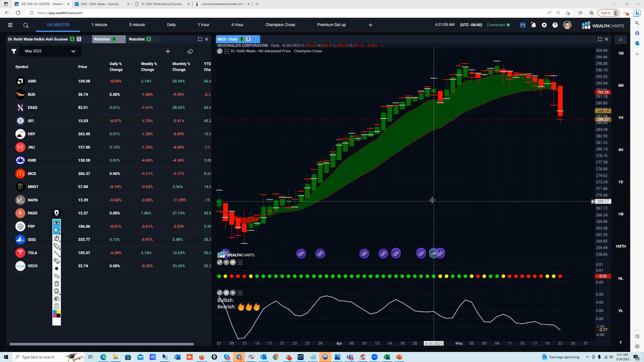Open the user profile avatar
The height and width of the screenshot is (362, 644).
(x=567, y=25)
